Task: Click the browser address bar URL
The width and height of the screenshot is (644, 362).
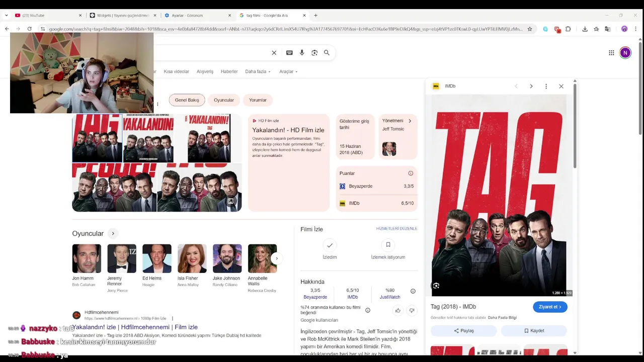Action: [286, 29]
